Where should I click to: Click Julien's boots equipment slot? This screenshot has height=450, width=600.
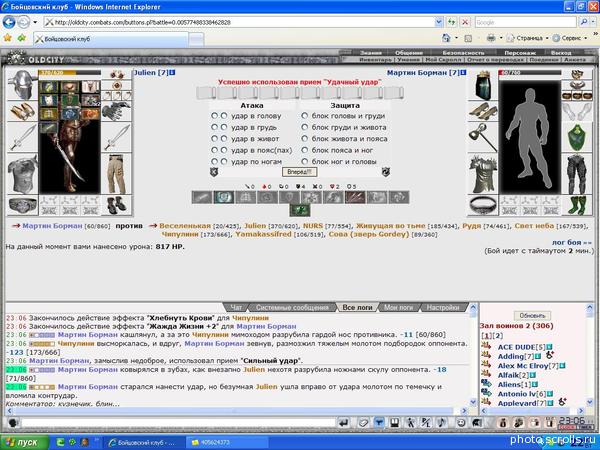117,205
